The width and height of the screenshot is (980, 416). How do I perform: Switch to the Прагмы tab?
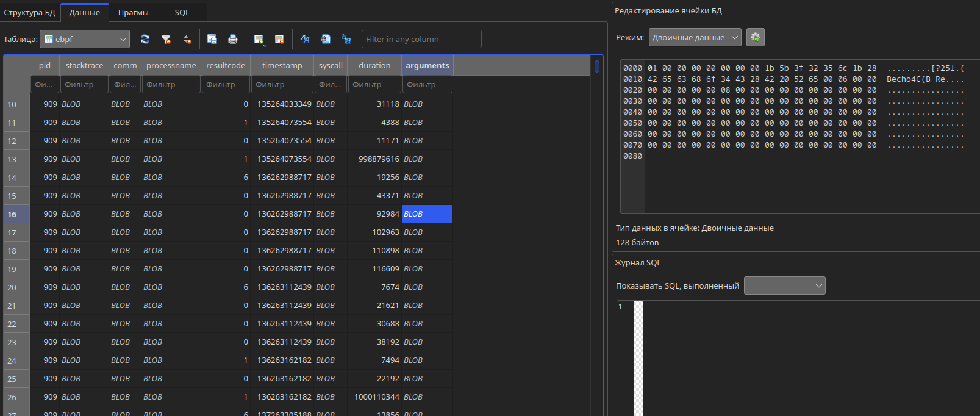pos(134,12)
